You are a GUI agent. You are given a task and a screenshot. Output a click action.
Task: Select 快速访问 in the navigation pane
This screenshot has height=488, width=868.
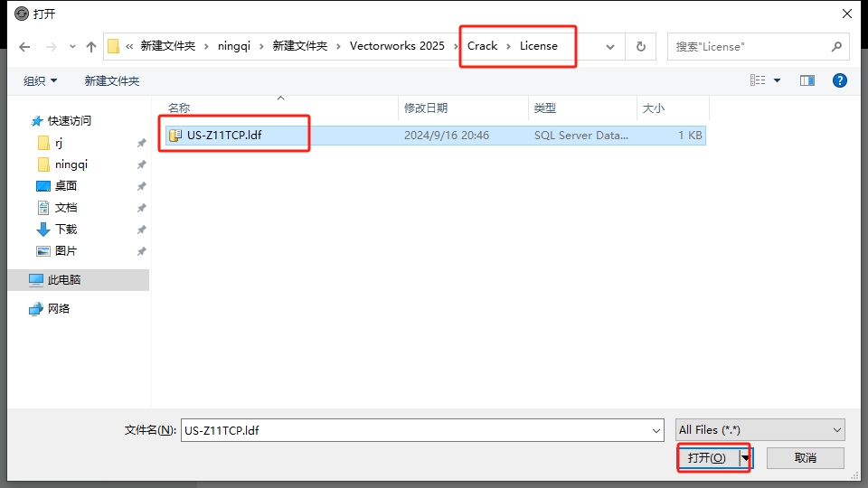[x=61, y=120]
